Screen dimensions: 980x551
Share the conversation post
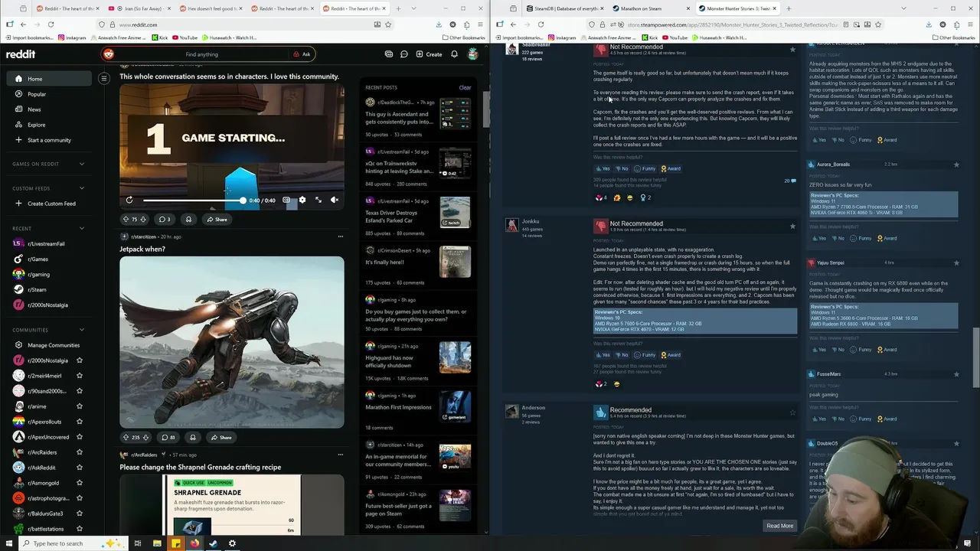pos(217,220)
